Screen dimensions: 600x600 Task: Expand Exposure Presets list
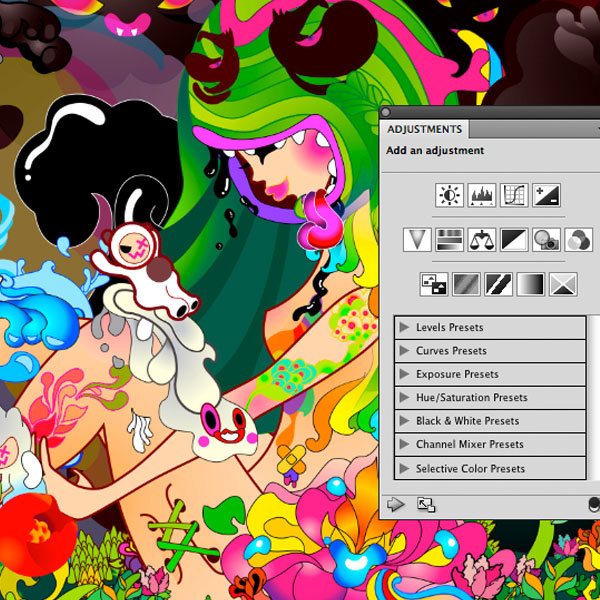click(x=404, y=374)
